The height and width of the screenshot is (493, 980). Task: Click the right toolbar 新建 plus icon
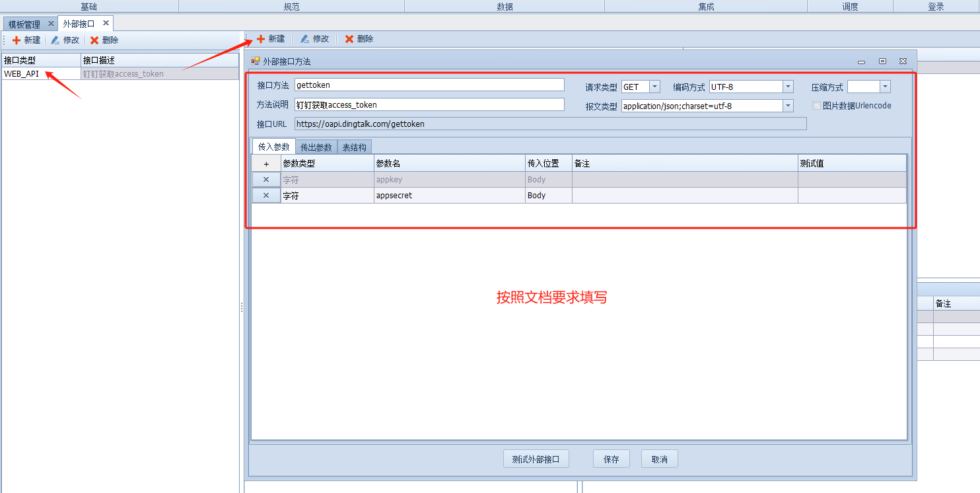(261, 39)
